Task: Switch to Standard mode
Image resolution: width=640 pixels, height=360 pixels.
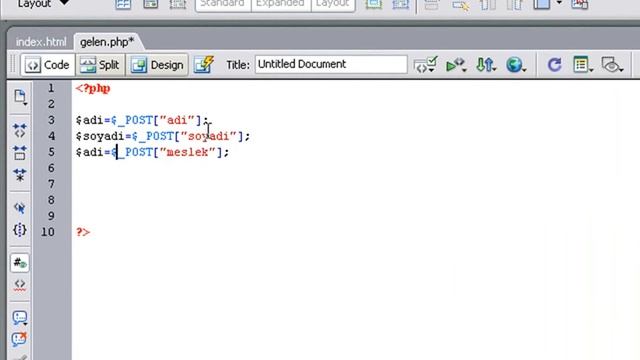Action: [223, 4]
